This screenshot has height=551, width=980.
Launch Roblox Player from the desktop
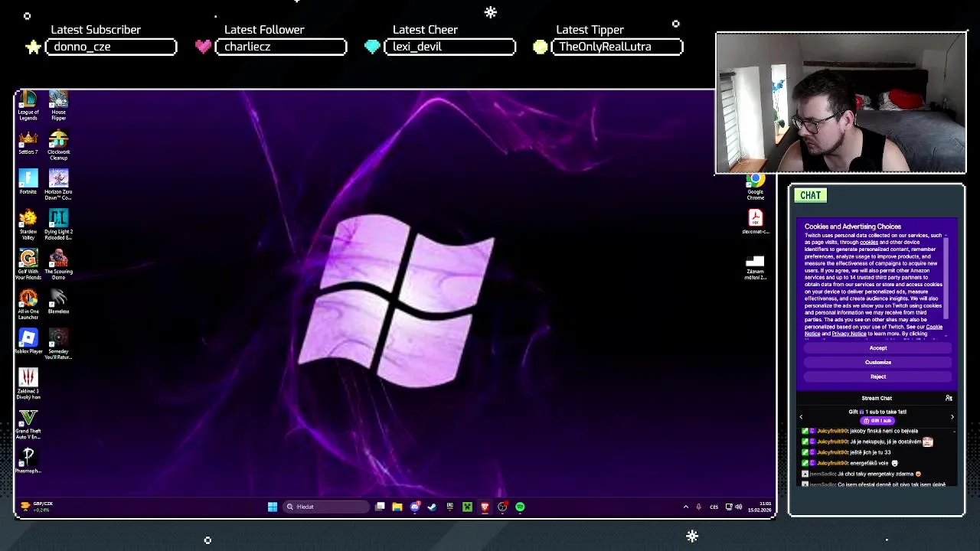pyautogui.click(x=28, y=341)
